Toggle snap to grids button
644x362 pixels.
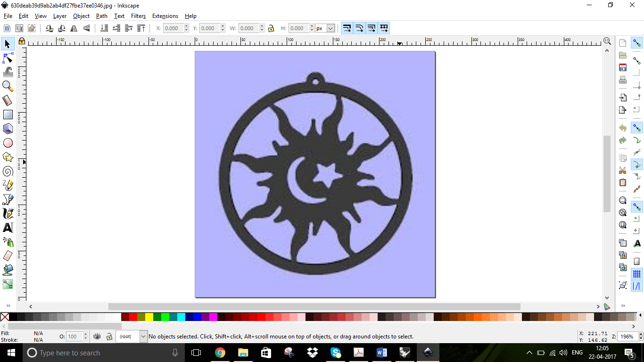pyautogui.click(x=637, y=274)
